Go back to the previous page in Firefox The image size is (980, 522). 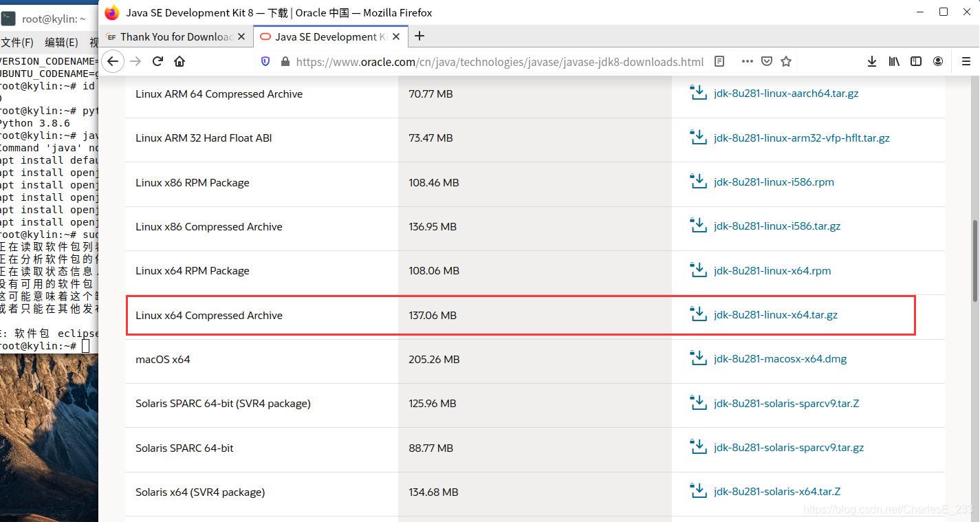tap(113, 61)
